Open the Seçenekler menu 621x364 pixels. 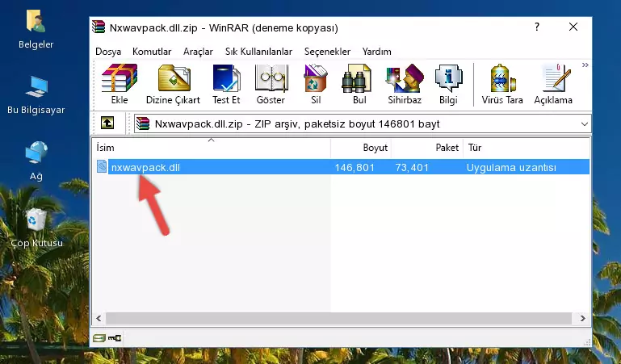[x=327, y=52]
